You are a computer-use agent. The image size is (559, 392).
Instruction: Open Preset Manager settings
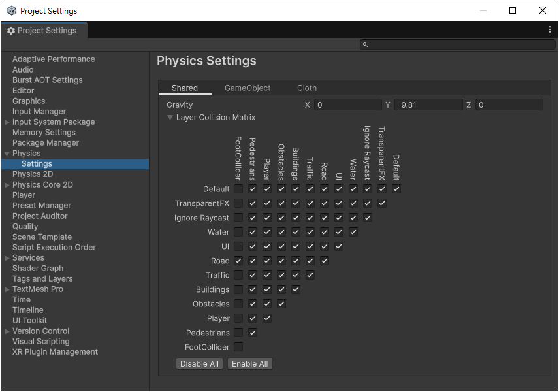(42, 206)
